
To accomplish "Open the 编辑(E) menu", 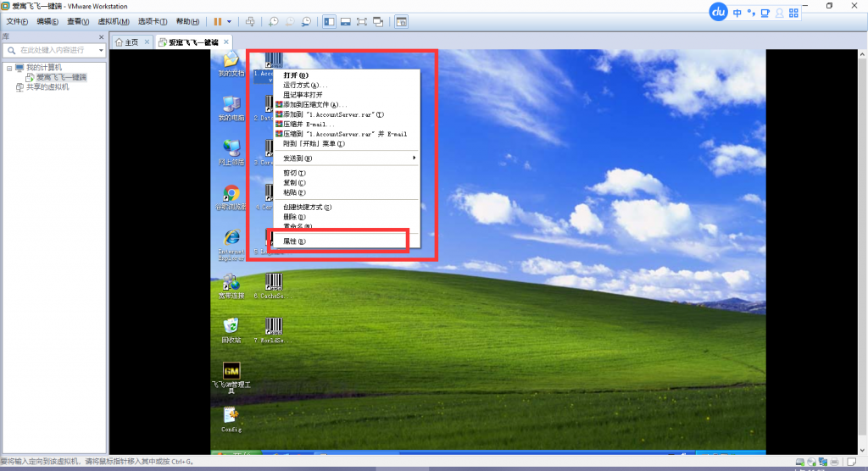I will [x=47, y=21].
